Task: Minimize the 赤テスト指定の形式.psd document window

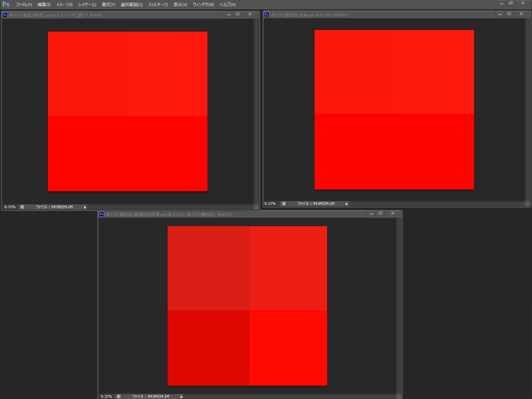Action: pos(229,14)
